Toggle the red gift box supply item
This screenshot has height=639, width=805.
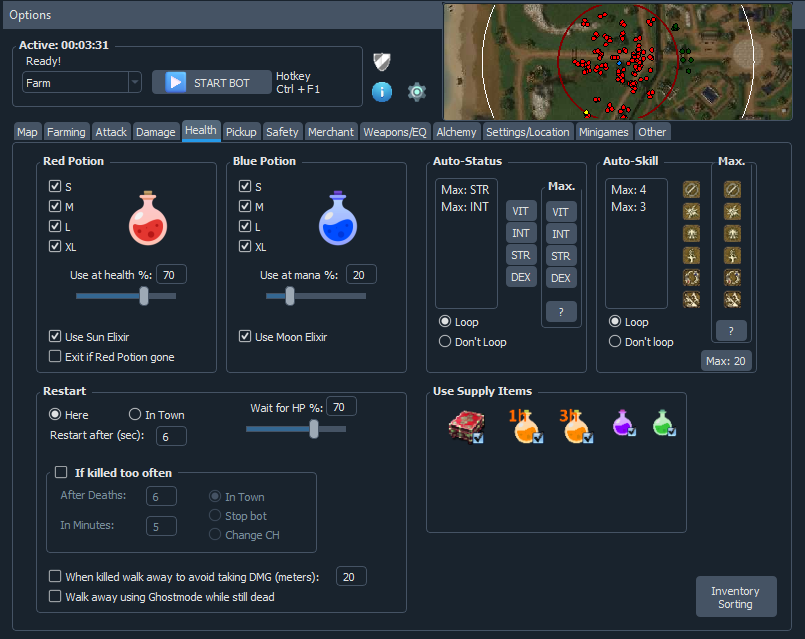point(466,426)
